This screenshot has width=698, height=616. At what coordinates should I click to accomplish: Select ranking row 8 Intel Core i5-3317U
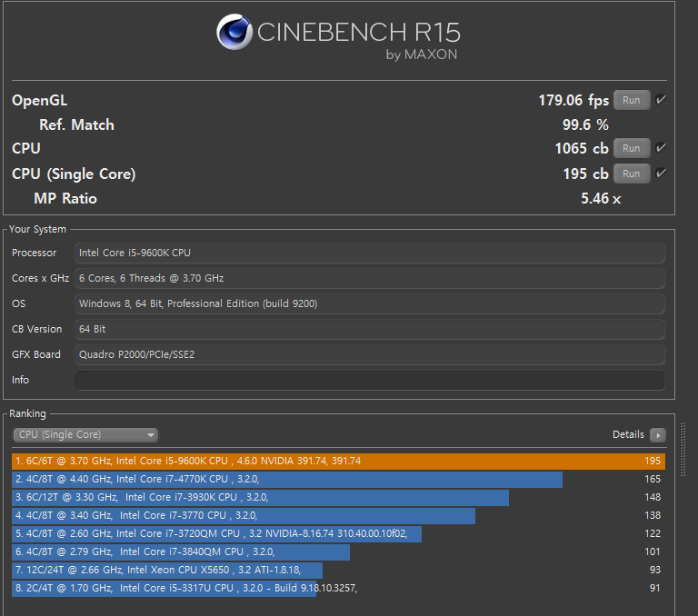[338, 589]
